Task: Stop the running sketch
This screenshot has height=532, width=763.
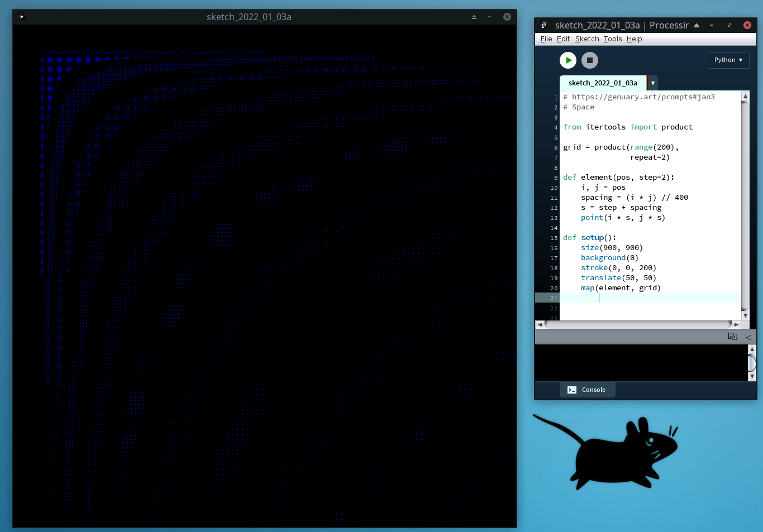Action: pyautogui.click(x=589, y=60)
